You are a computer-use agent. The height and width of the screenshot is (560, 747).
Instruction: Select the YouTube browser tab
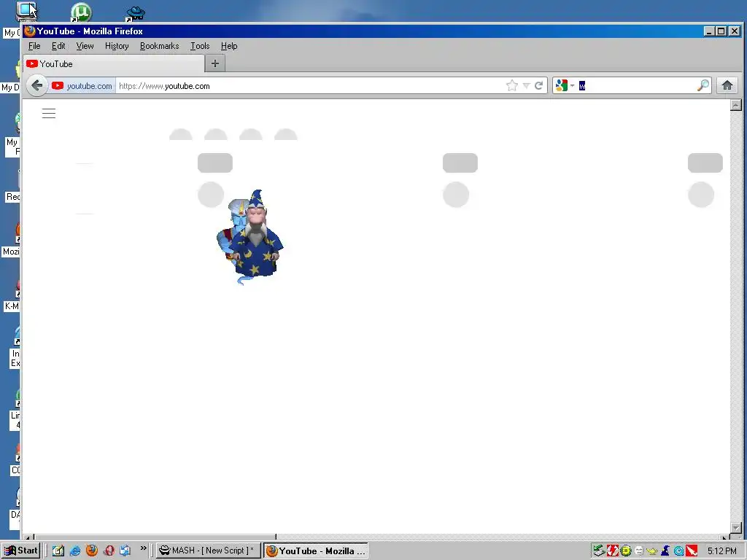pos(114,64)
